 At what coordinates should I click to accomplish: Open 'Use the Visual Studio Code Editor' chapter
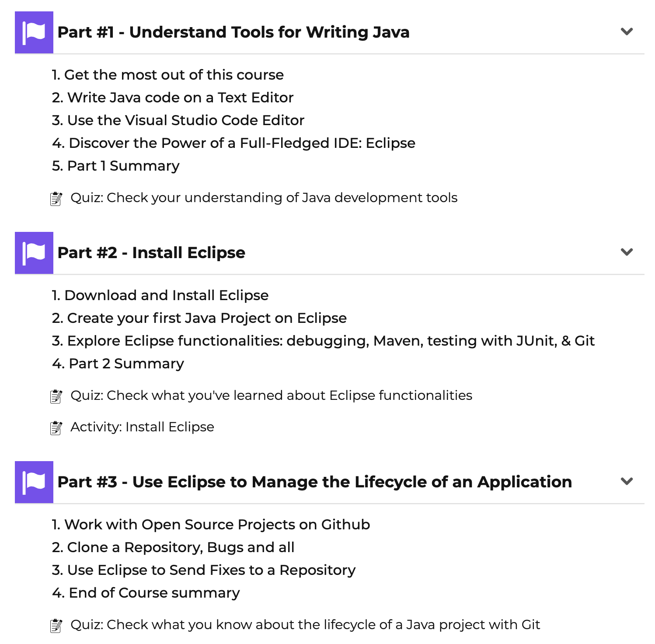178,120
